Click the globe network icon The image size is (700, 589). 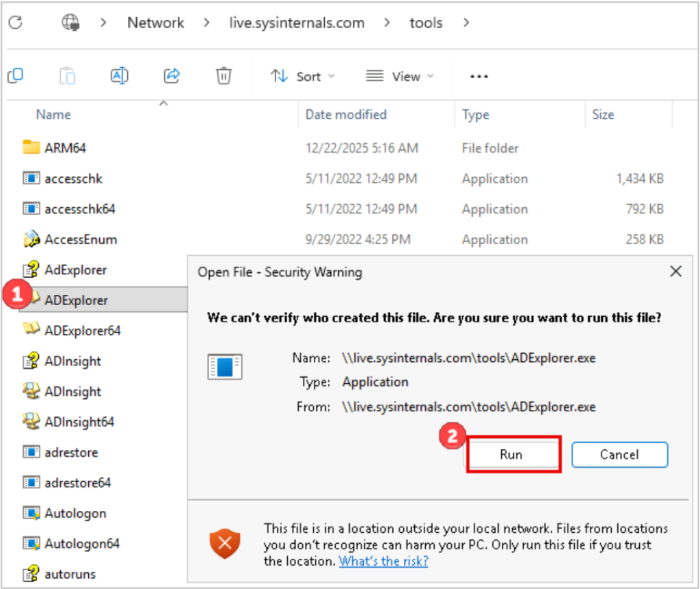coord(70,23)
